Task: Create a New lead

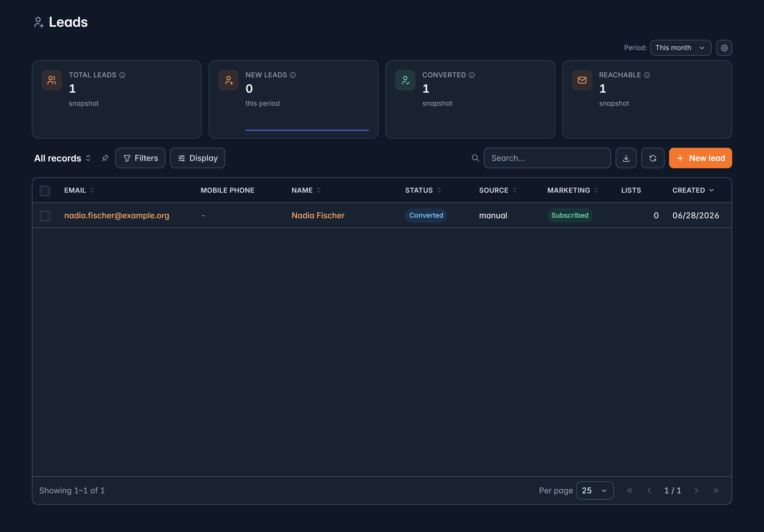Action: [x=701, y=158]
